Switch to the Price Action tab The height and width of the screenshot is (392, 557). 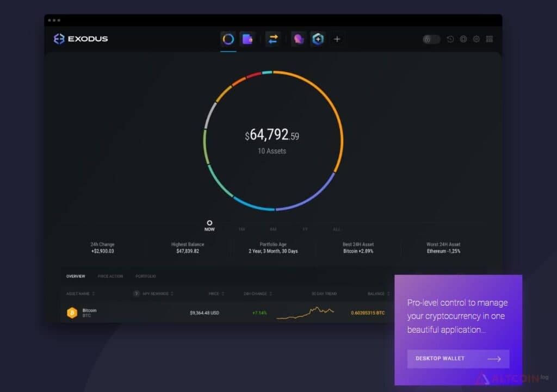point(110,276)
